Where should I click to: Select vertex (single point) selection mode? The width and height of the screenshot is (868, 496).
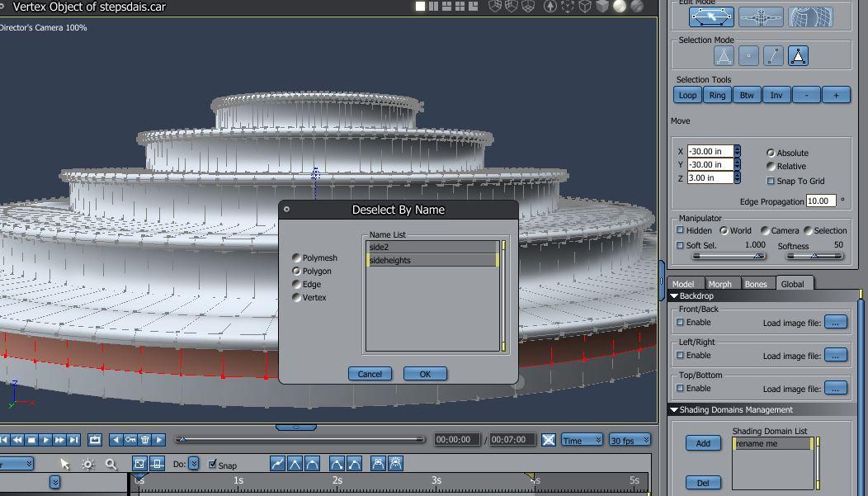click(x=748, y=56)
